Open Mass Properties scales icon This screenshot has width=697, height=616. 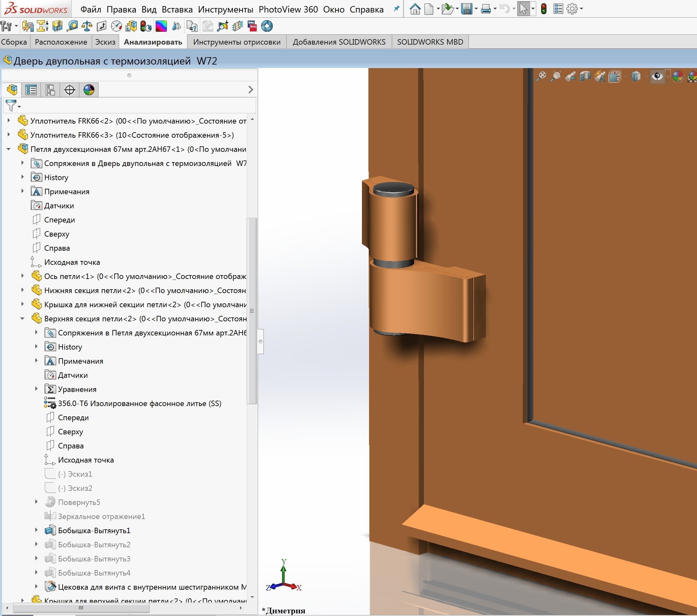pos(87,26)
